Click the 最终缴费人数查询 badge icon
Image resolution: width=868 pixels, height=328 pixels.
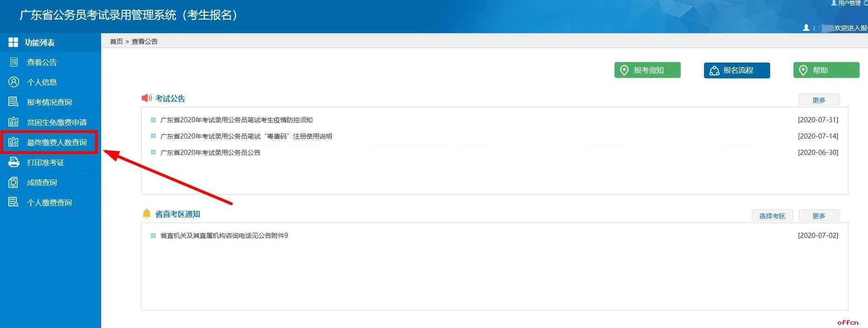[x=14, y=142]
